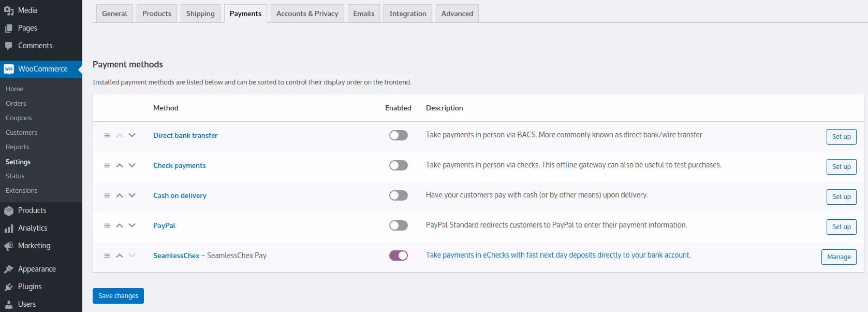
Task: Open the Extensions submenu item
Action: click(22, 191)
